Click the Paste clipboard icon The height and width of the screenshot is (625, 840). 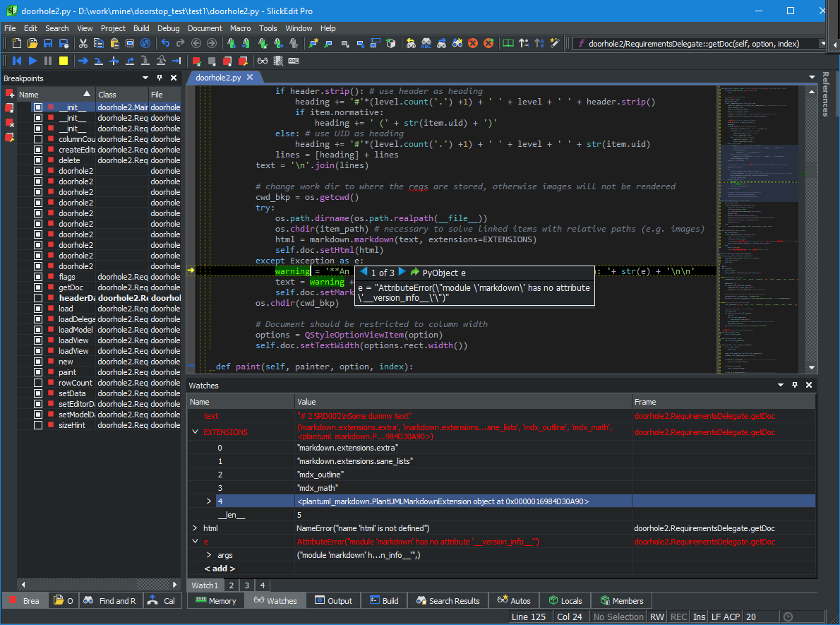coord(114,43)
